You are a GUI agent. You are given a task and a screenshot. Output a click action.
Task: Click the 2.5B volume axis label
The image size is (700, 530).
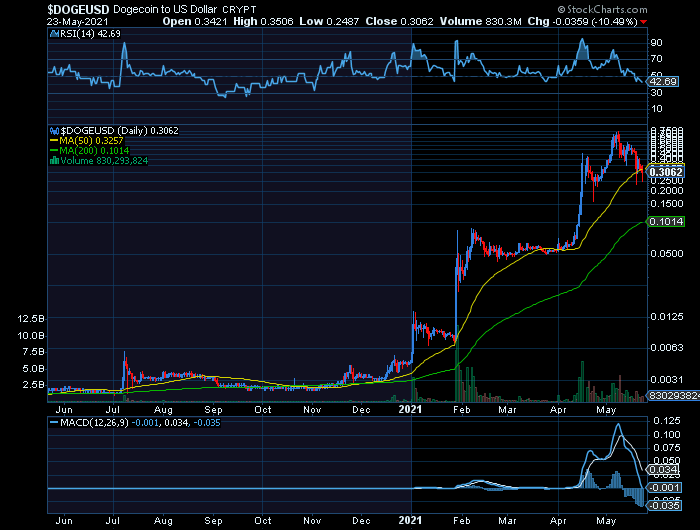pyautogui.click(x=33, y=385)
